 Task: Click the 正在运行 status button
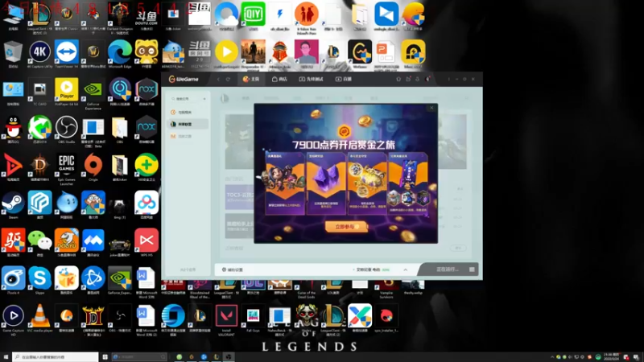(448, 269)
